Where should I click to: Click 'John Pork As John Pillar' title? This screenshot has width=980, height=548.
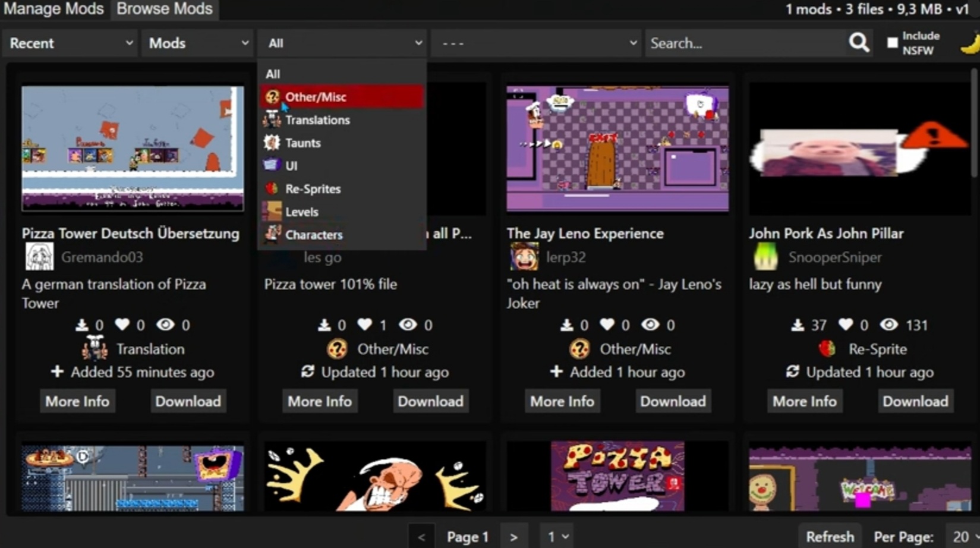[x=826, y=233]
